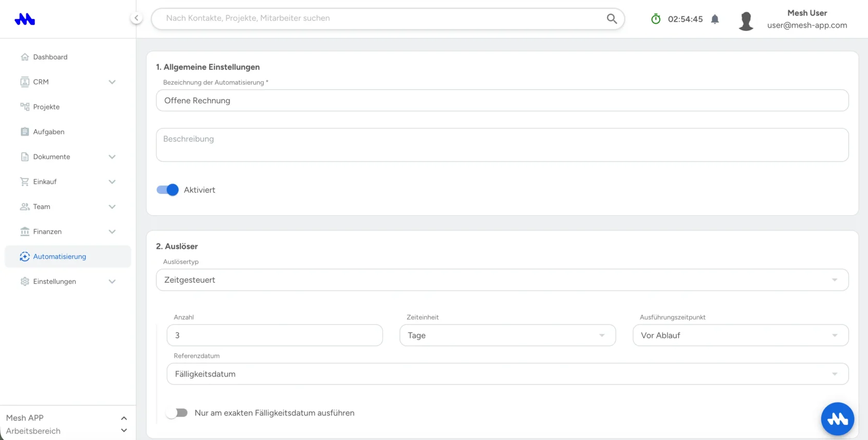Collapse the sidebar with the arrow button
This screenshot has height=440, width=868.
(136, 18)
